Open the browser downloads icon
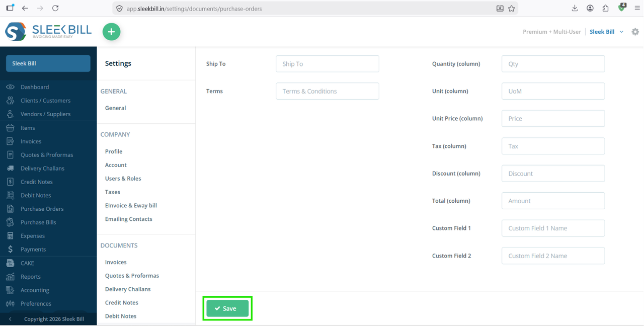Screen dimensions: 644x326 click(575, 8)
